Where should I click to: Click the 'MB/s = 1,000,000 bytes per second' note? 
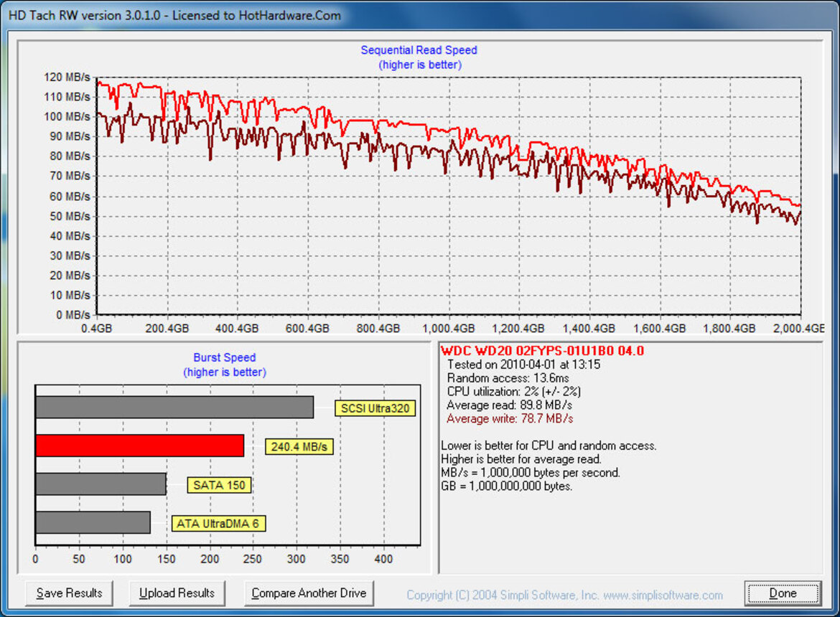[531, 473]
